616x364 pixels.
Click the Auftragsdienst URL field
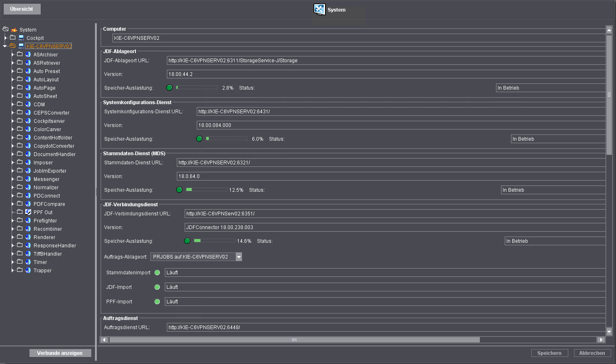tap(386, 327)
